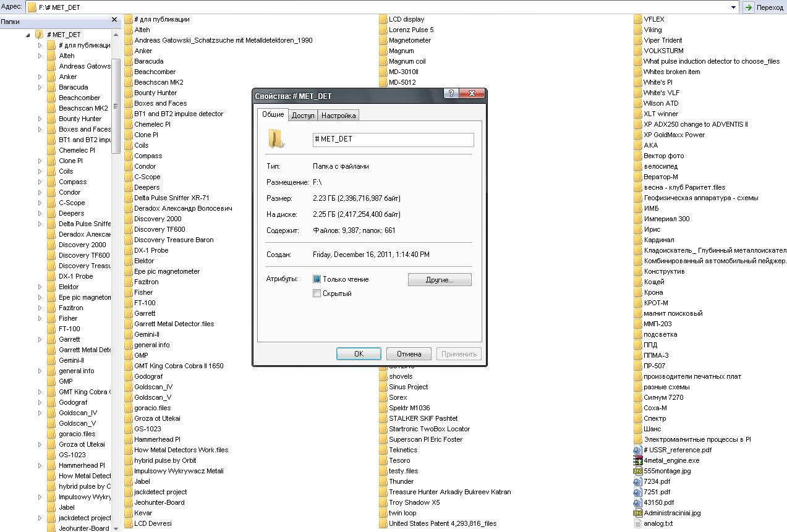Viewport: 787px width, 532px height.
Task: Click the Отмена button
Action: [409, 354]
